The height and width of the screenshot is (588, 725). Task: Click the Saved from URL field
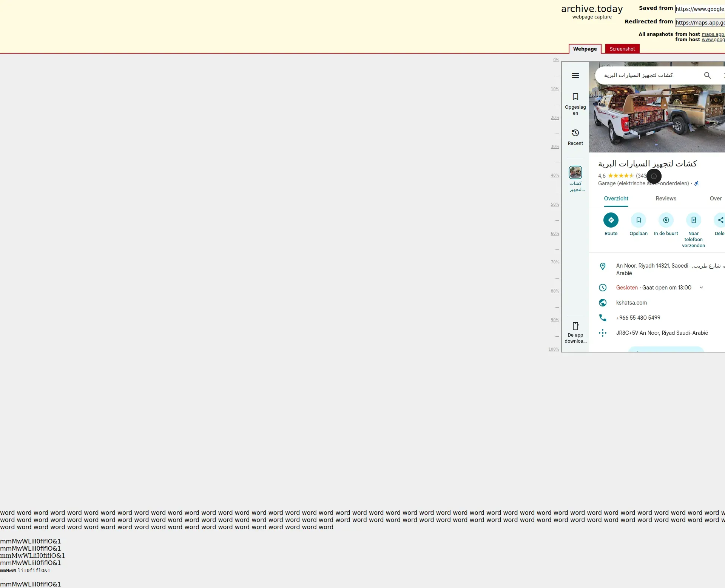tap(700, 9)
